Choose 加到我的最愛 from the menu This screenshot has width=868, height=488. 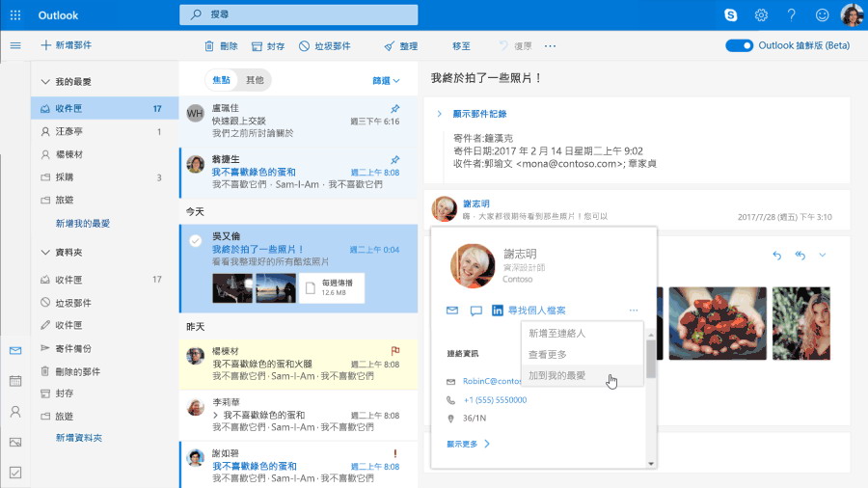583,376
